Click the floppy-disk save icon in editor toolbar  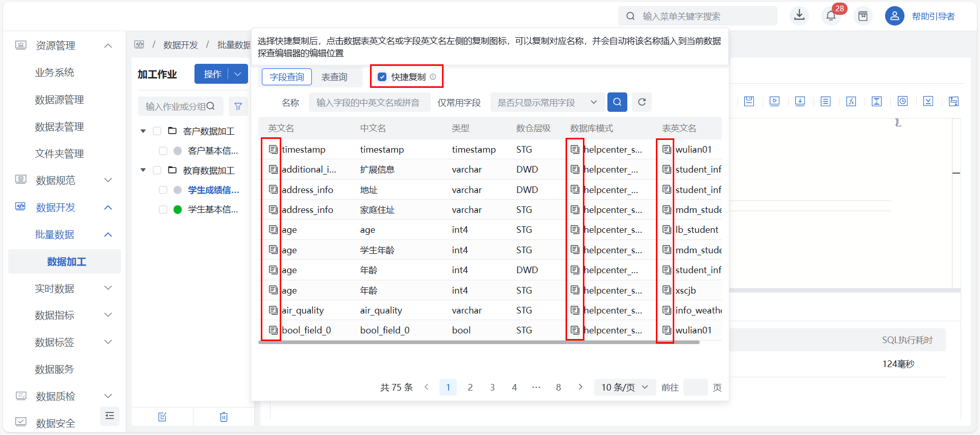pos(749,101)
